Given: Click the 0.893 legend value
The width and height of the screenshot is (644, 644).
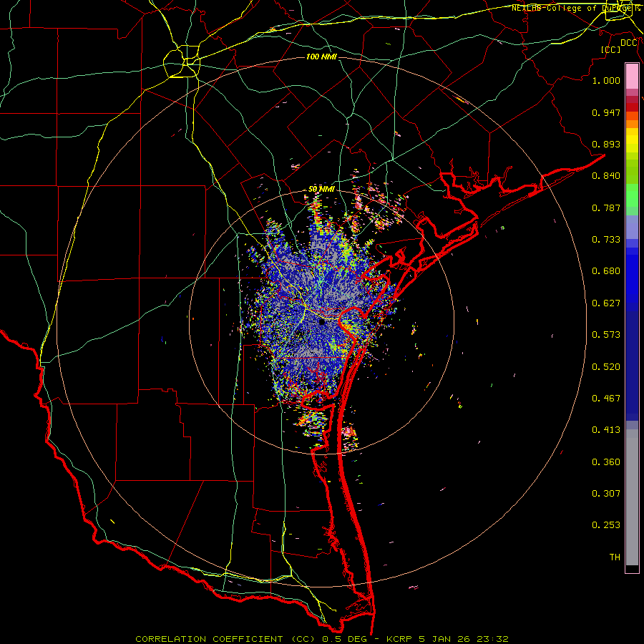Looking at the screenshot, I should 606,144.
